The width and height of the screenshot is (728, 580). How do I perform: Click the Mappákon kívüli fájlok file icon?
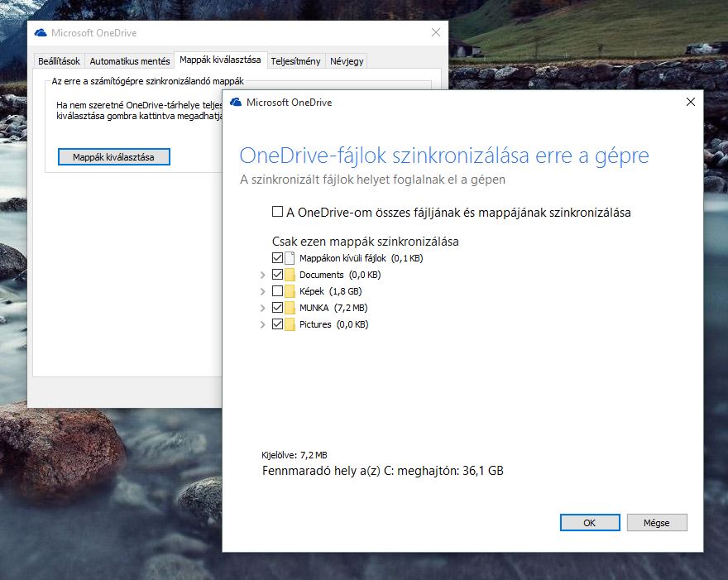coord(290,258)
